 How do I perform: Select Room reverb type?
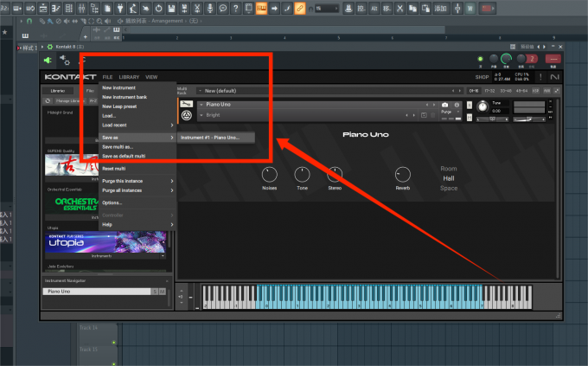pyautogui.click(x=449, y=169)
